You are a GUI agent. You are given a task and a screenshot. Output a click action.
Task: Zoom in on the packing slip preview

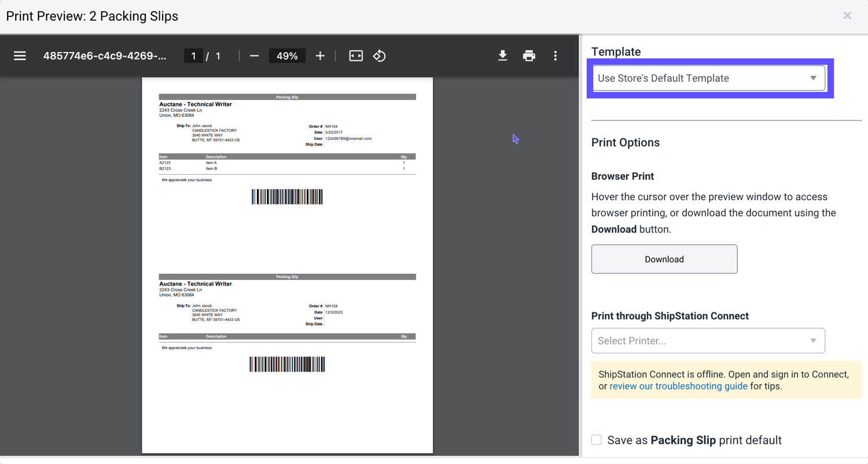coord(320,56)
